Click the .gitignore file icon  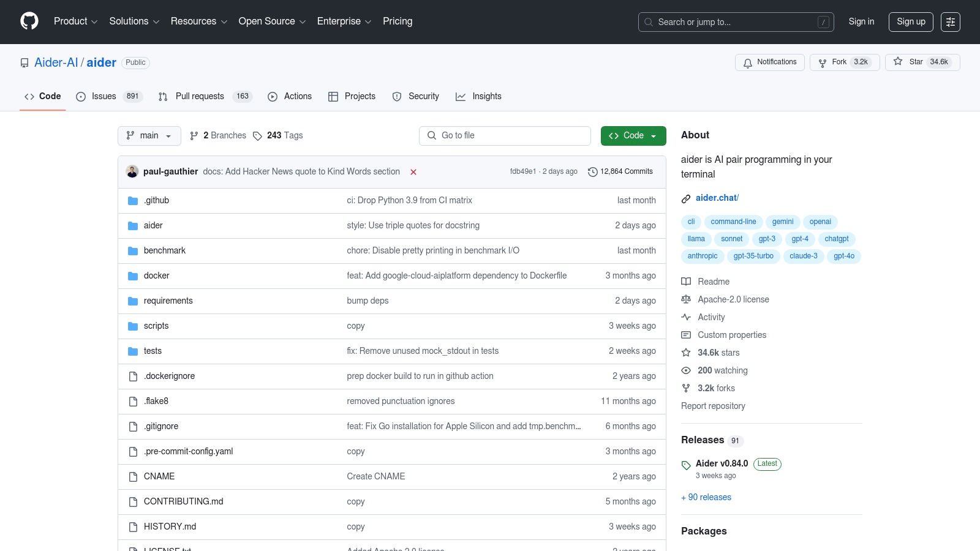point(133,427)
